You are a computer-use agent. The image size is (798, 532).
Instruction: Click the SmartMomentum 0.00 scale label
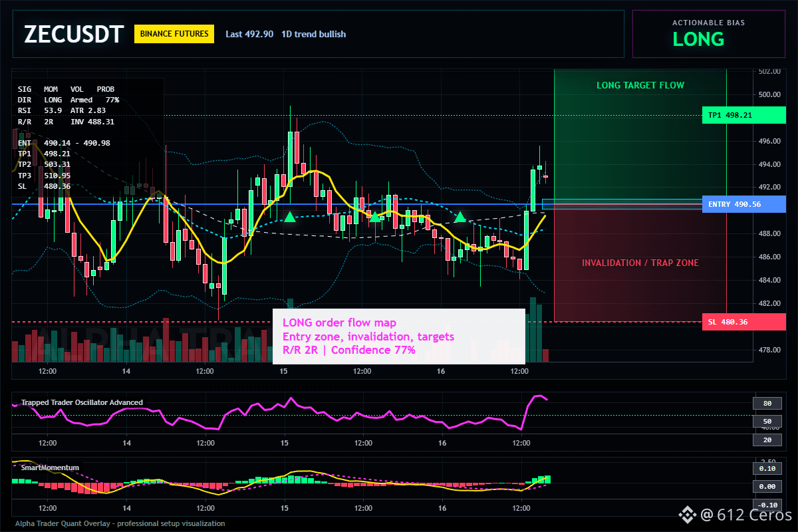coord(767,487)
